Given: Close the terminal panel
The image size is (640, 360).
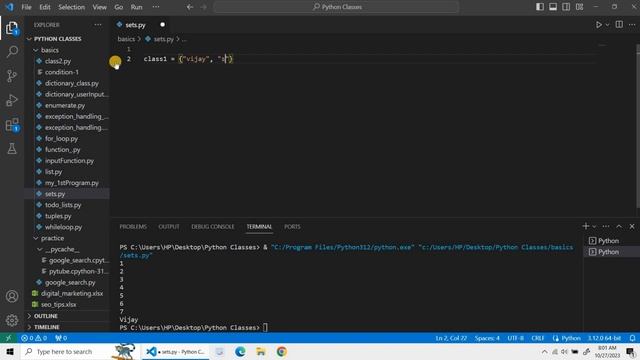Looking at the screenshot, I should tap(632, 227).
